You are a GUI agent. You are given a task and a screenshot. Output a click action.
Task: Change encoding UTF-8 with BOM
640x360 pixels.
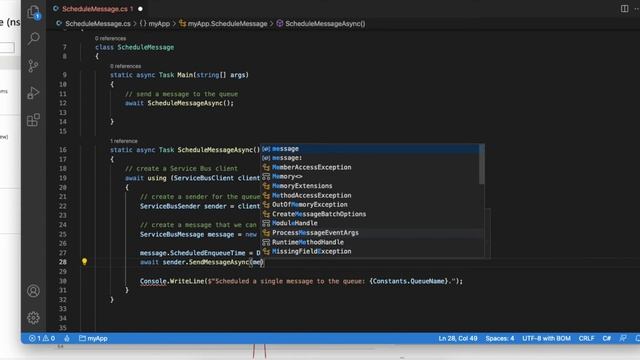point(546,338)
